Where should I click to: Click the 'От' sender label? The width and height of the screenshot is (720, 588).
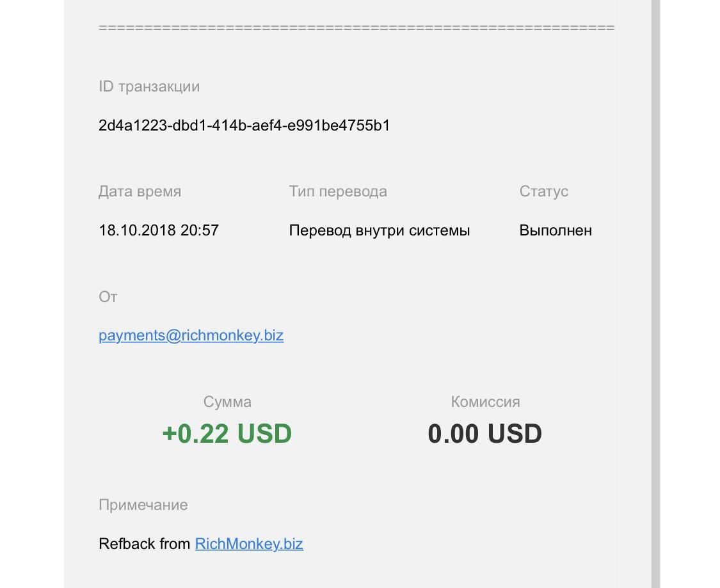pos(108,297)
